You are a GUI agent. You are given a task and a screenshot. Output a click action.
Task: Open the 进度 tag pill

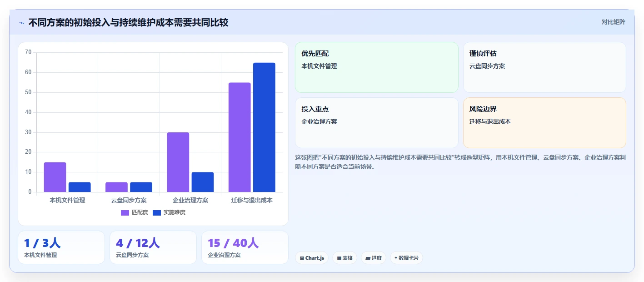click(374, 258)
